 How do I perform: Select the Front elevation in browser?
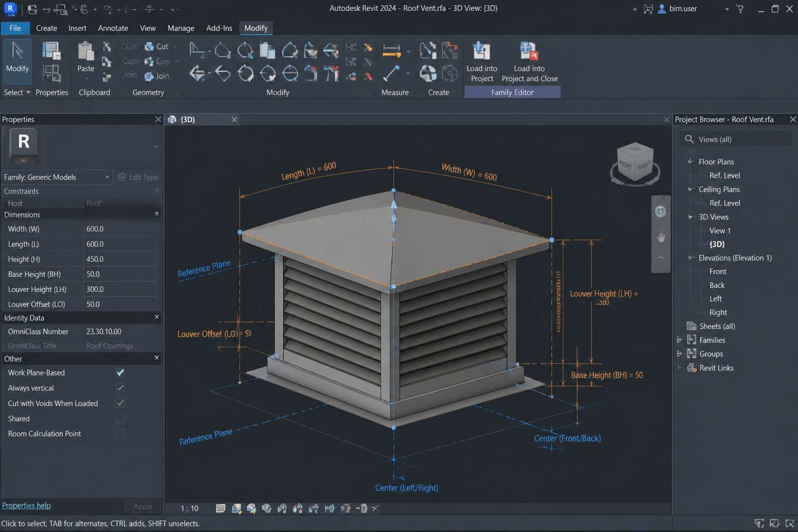718,271
